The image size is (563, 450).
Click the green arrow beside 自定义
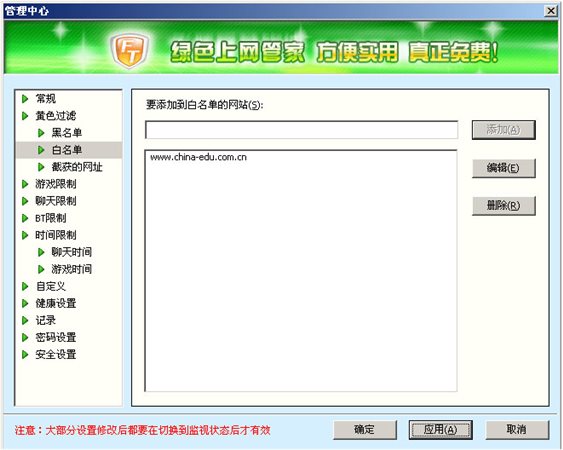(x=25, y=287)
